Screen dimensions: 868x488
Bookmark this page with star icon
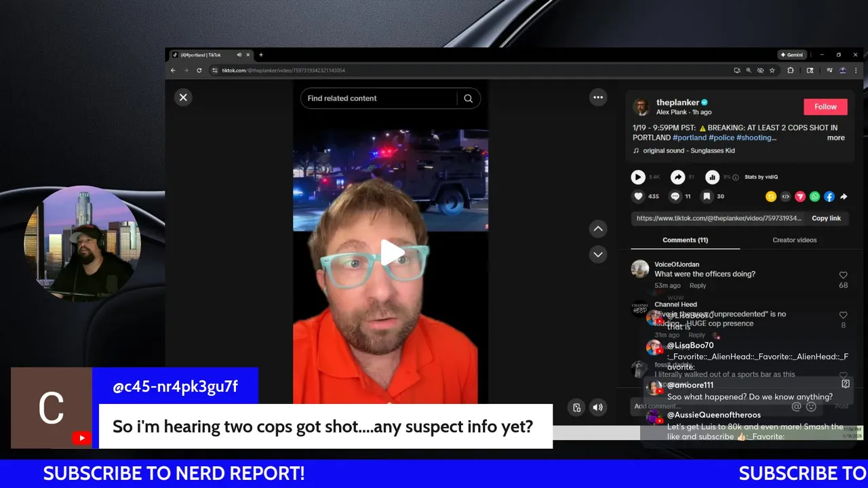772,70
